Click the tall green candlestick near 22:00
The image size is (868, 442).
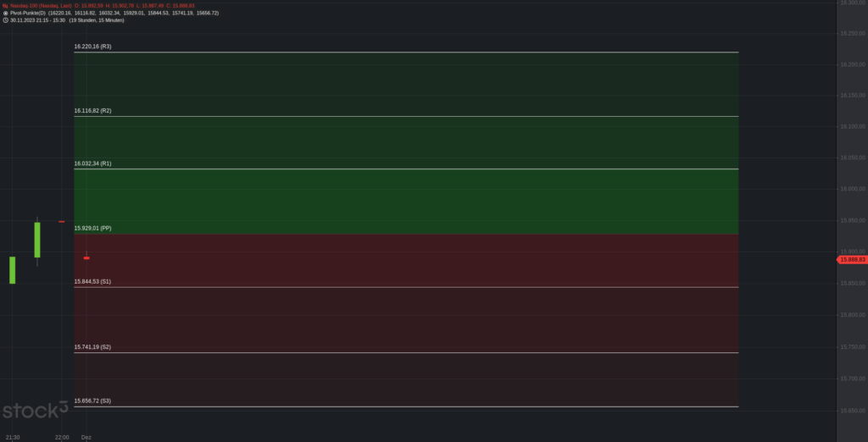(37, 240)
